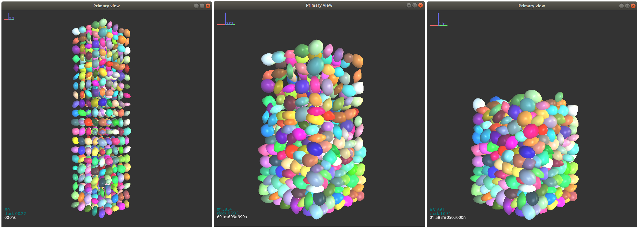This screenshot has width=644, height=230.
Task: Focus the step #13834 window via its title bar
Action: click(x=319, y=5)
